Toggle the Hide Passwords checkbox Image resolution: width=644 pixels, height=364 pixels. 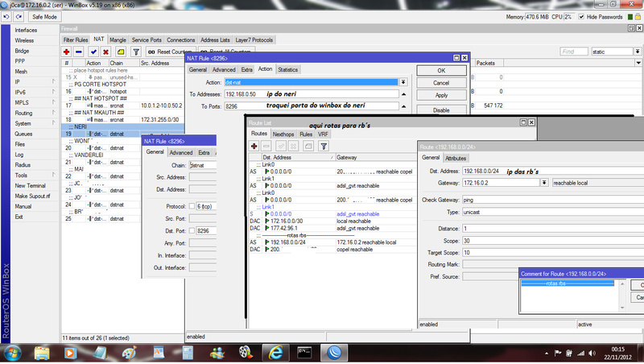581,17
